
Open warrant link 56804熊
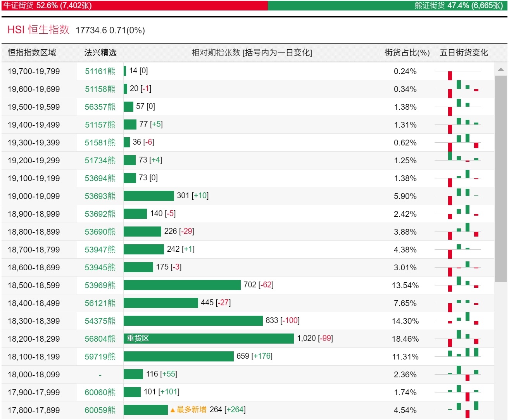(x=100, y=339)
